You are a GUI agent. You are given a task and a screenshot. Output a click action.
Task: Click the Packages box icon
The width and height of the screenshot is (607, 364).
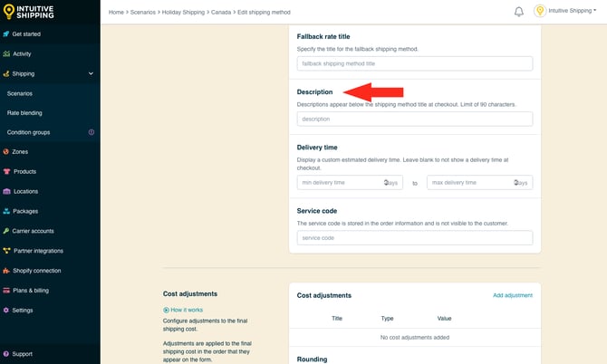click(x=7, y=211)
